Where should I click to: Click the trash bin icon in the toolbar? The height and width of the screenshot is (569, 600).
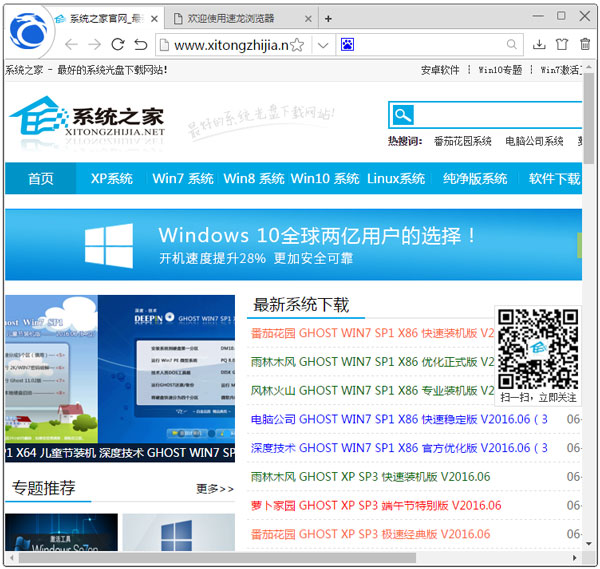585,45
